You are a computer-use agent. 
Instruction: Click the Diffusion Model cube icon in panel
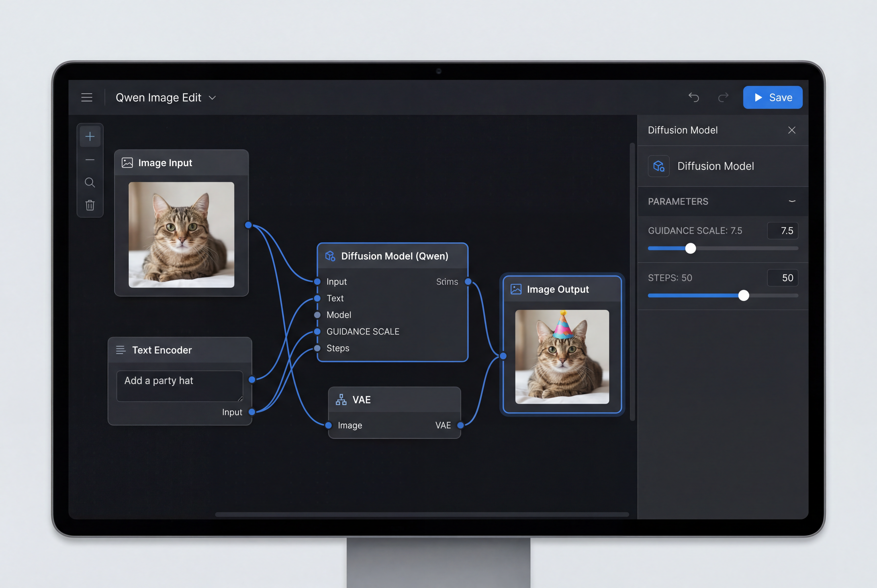point(659,166)
